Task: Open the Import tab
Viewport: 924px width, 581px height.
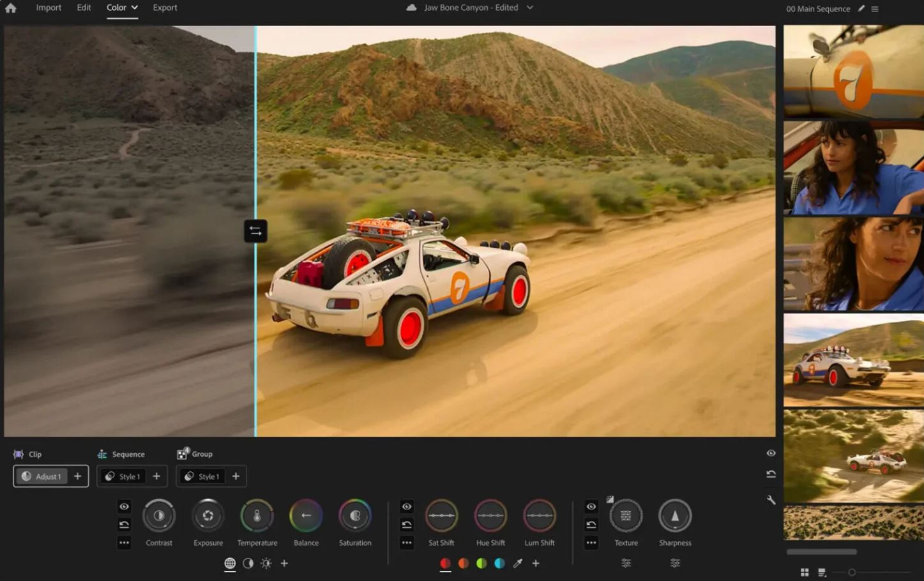Action: [x=48, y=8]
